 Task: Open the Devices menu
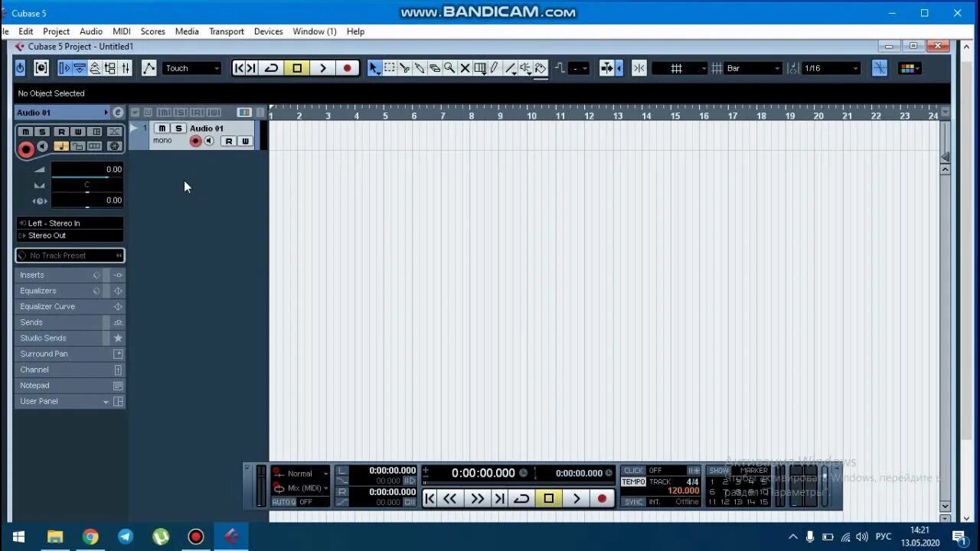coord(269,31)
